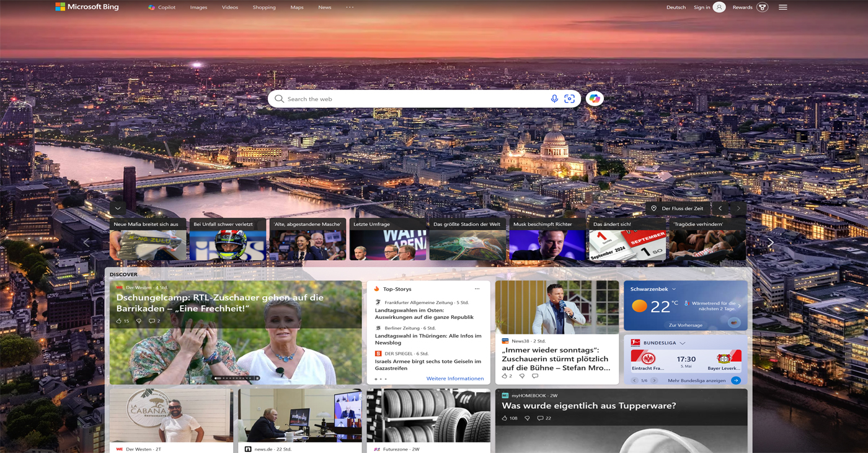
Task: Like the Tupperware article thumbs-up
Action: [505, 418]
